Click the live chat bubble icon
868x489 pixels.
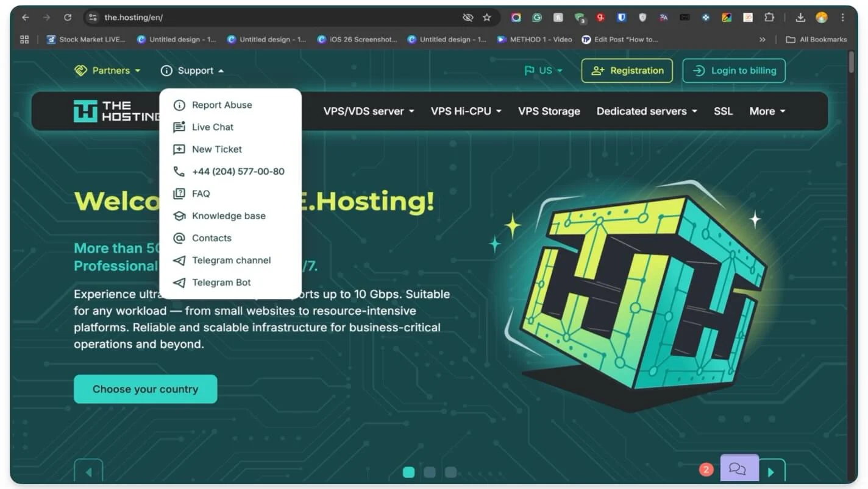click(738, 469)
